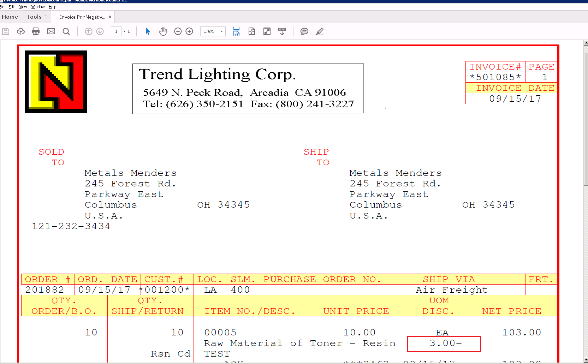This screenshot has width=588, height=364.
Task: Open the Read mode keyboard icon
Action: [x=282, y=31]
